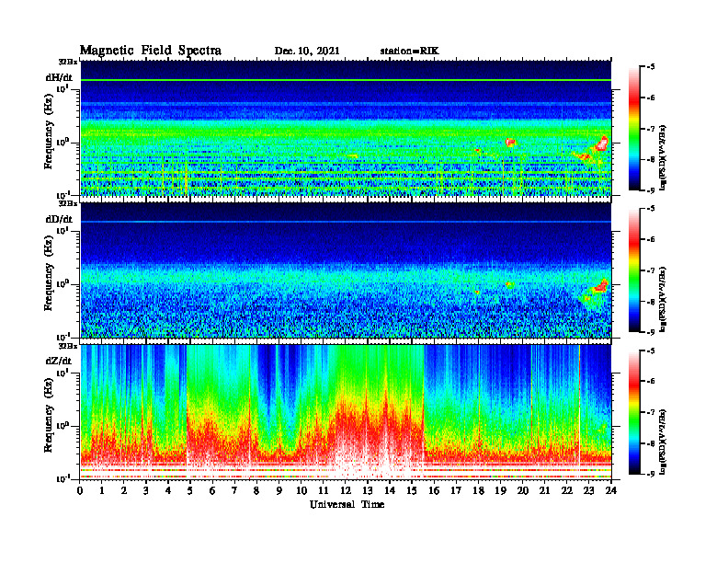Click the color bar beside the dH/dt panel

[634, 129]
